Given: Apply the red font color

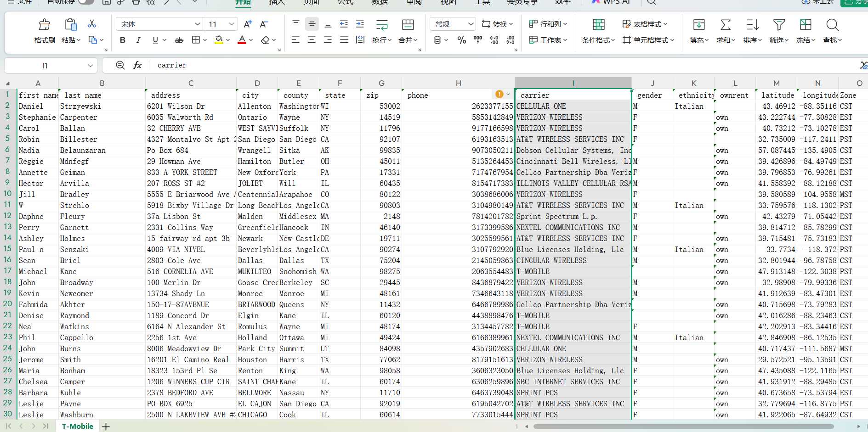Looking at the screenshot, I should [242, 40].
